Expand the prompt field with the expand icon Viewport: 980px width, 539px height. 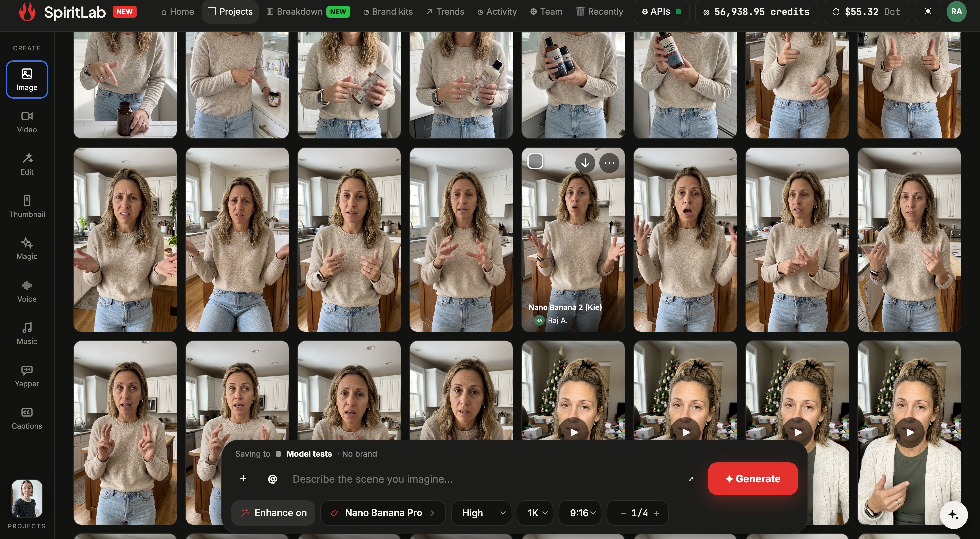[690, 479]
